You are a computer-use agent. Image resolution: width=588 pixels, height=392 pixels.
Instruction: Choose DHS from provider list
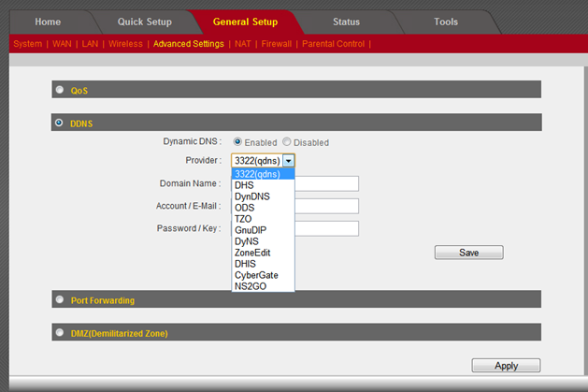[263, 185]
